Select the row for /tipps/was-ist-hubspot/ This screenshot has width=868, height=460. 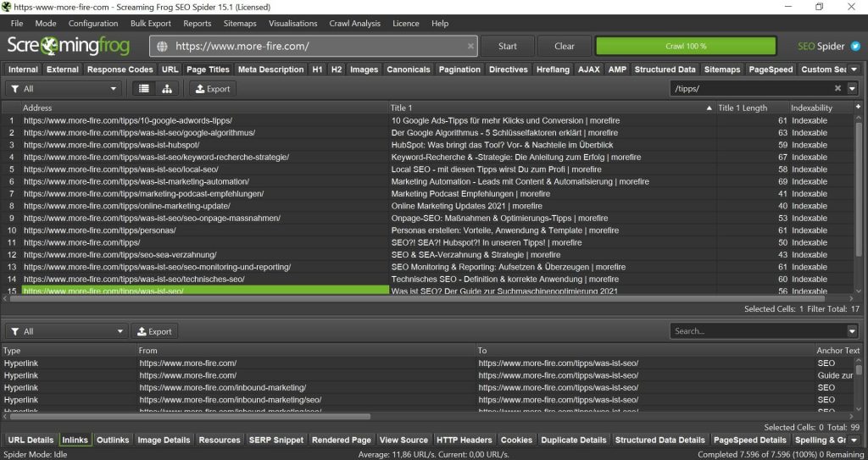[x=427, y=145]
